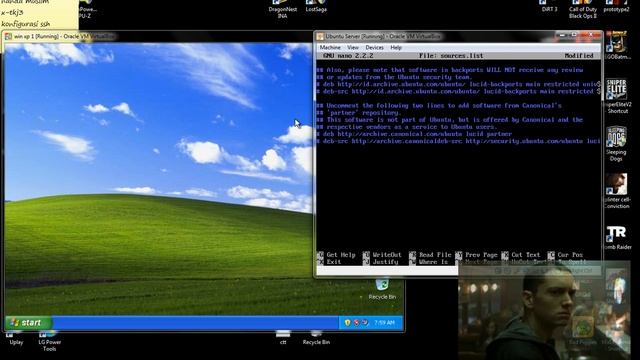Screen dimensions: 640x360
Task: Click the win xp 1 window title bar
Action: point(159,36)
